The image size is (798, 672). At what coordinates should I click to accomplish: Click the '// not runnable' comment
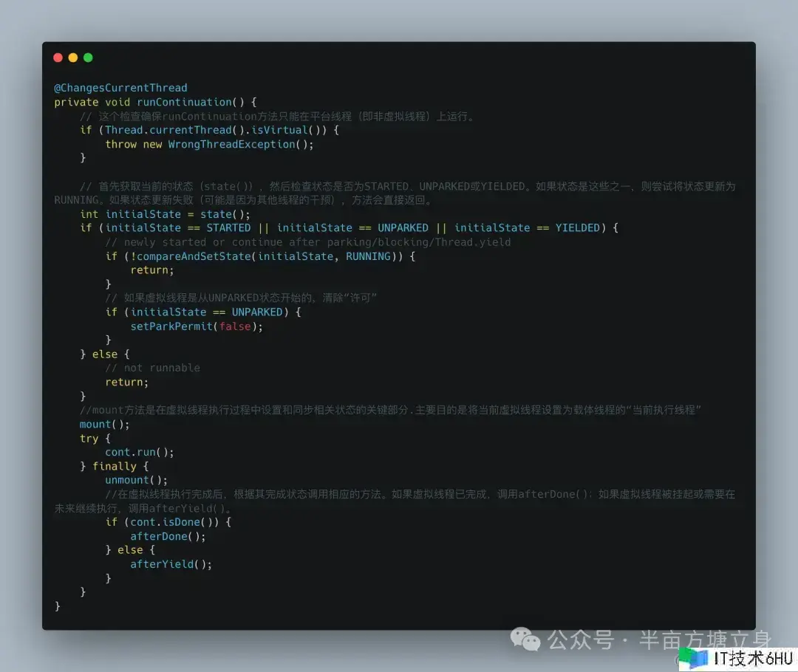(x=152, y=368)
